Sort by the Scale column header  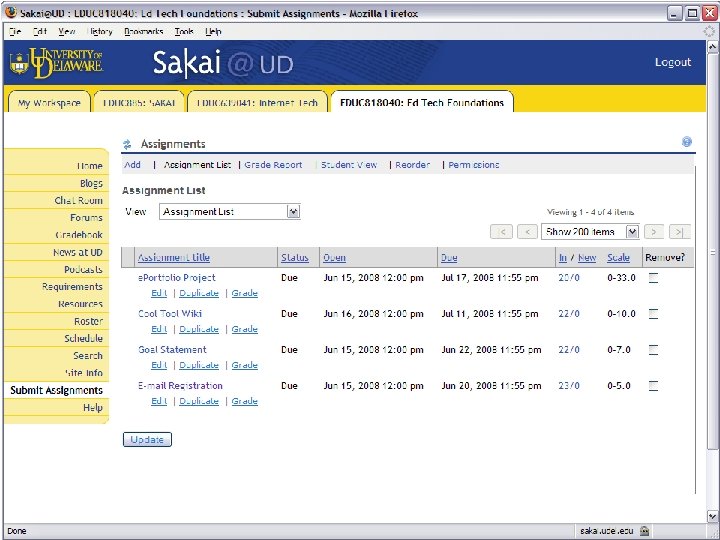(618, 258)
